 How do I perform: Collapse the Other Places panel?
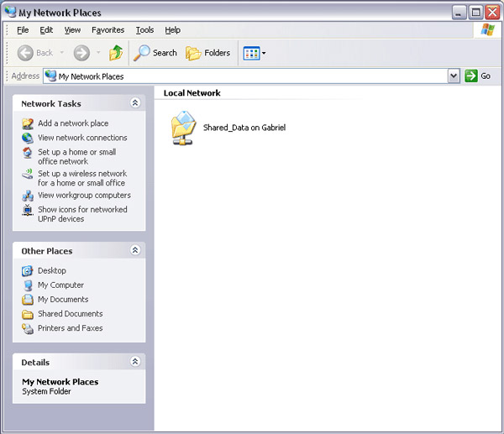click(x=135, y=250)
